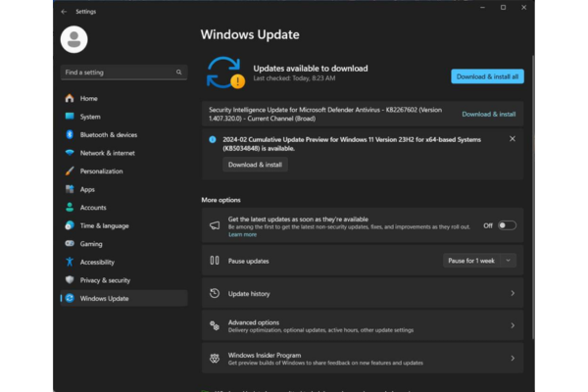Click the Find a setting search box
The width and height of the screenshot is (588, 392).
point(123,72)
